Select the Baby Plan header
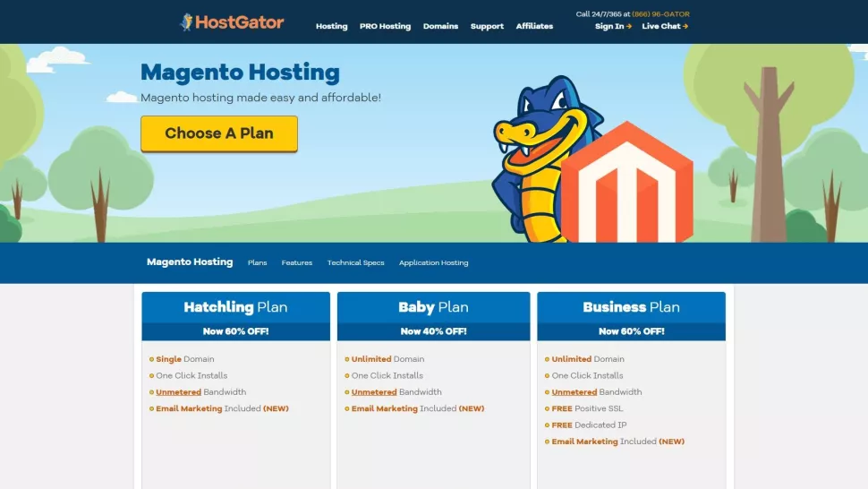 click(x=433, y=307)
